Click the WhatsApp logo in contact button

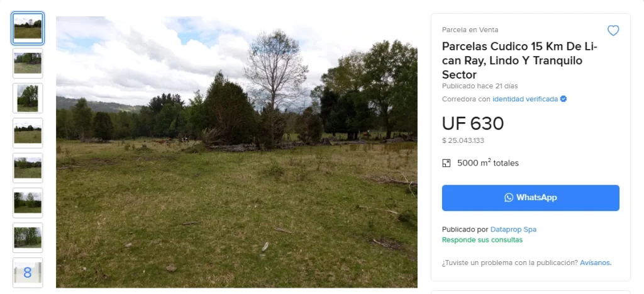(x=509, y=198)
